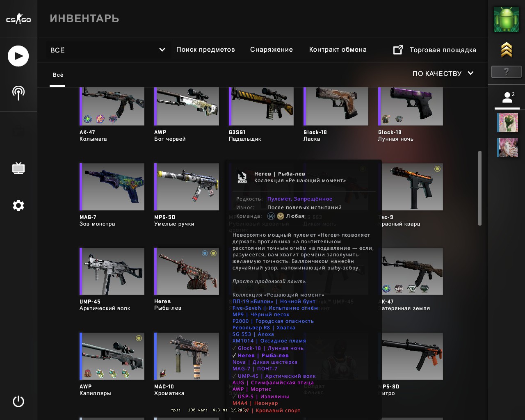The width and height of the screenshot is (525, 420).
Task: Click Five-SeveN | Испытание огнём entry
Action: (275, 308)
